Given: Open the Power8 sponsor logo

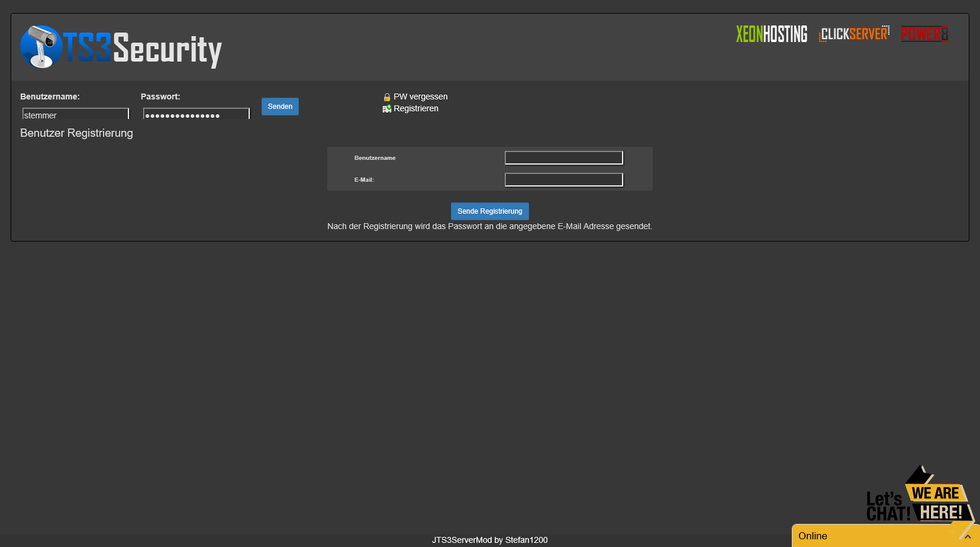Looking at the screenshot, I should point(924,34).
